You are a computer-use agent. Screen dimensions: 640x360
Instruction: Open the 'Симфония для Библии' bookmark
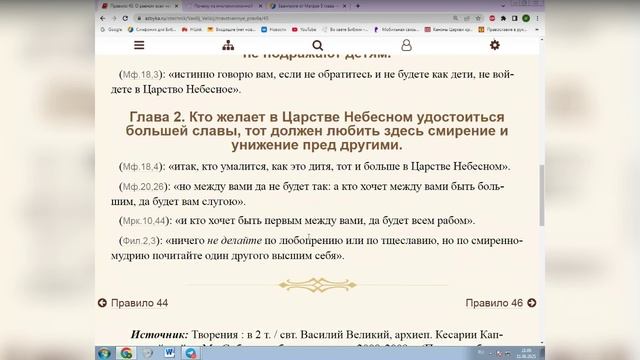pos(151,29)
